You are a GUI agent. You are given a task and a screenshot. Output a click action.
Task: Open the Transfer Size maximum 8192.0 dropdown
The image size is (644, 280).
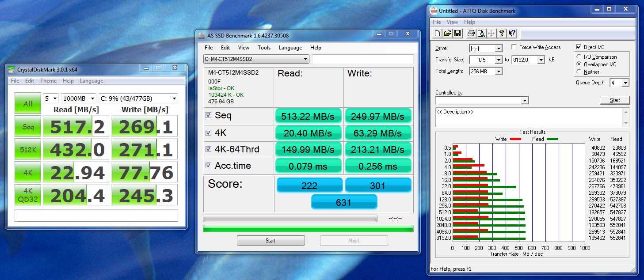(541, 60)
